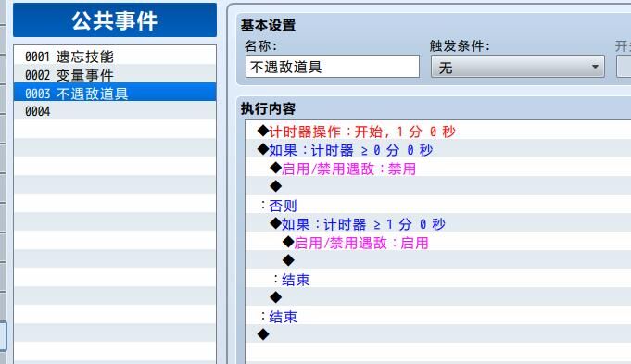Select the 启用/禁用遇敌：启用 command
Viewport: 631px width, 364px height.
click(x=438, y=242)
